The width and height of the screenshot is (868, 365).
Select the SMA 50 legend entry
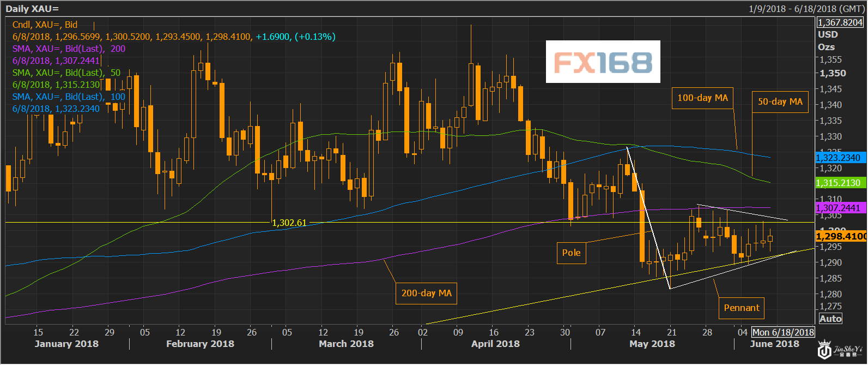click(66, 73)
